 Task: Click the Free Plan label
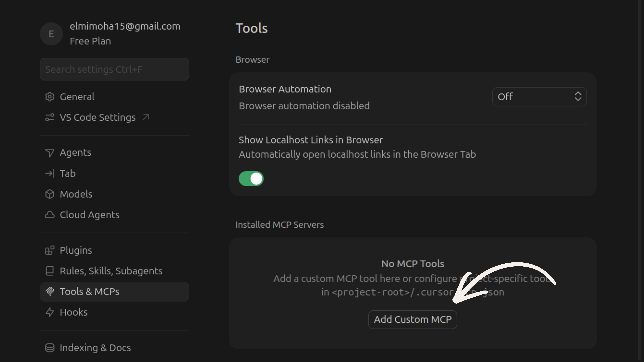coord(90,41)
